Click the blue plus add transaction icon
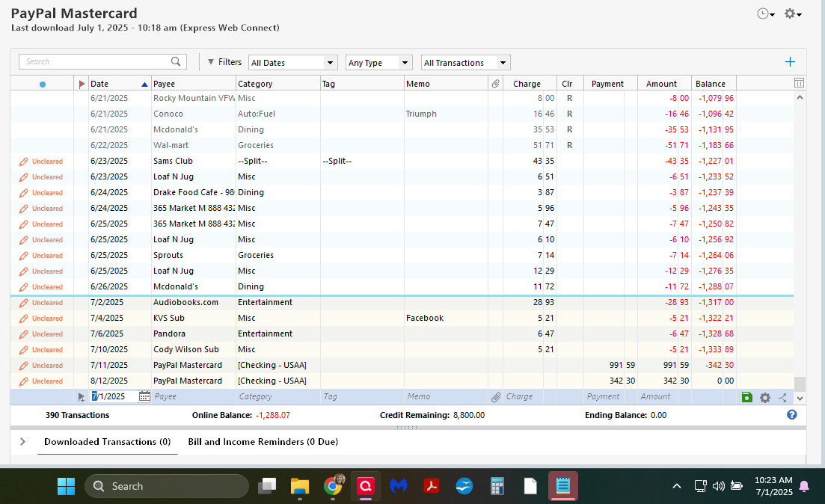 pos(790,62)
